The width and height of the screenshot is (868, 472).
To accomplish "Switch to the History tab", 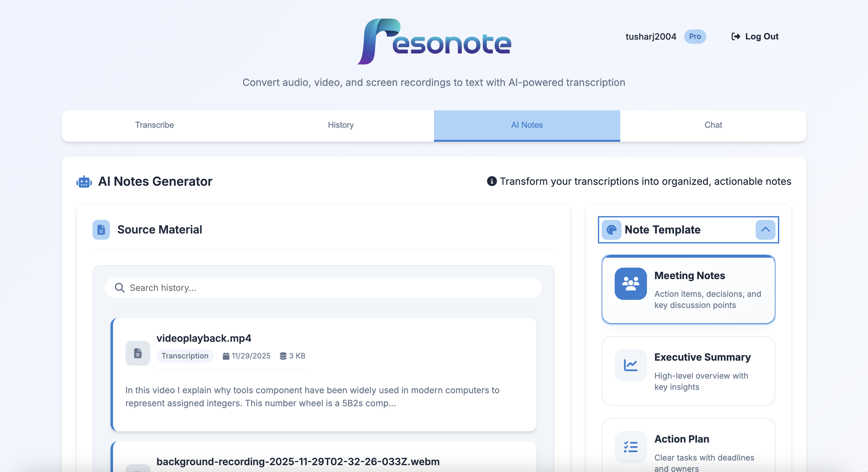I will coord(341,125).
